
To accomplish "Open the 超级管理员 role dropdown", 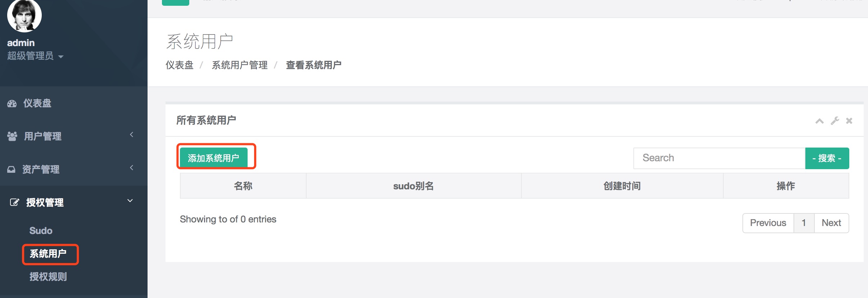I will pos(35,56).
